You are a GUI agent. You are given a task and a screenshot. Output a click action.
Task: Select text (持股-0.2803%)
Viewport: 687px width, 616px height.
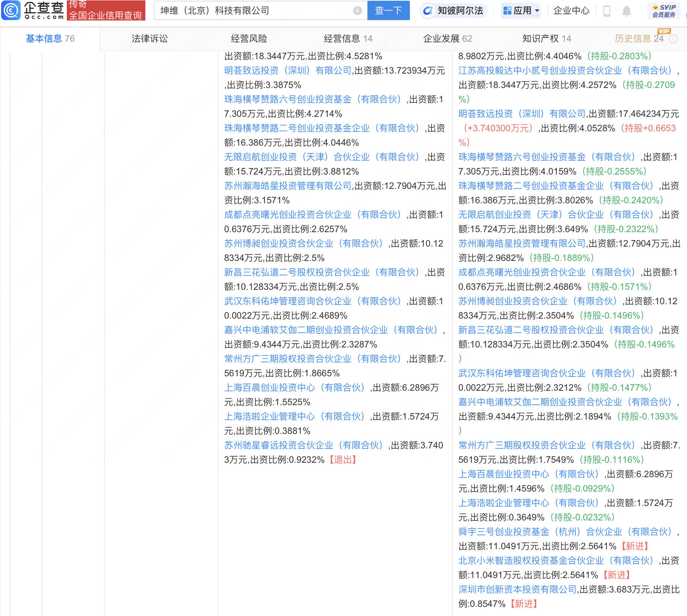pos(619,56)
